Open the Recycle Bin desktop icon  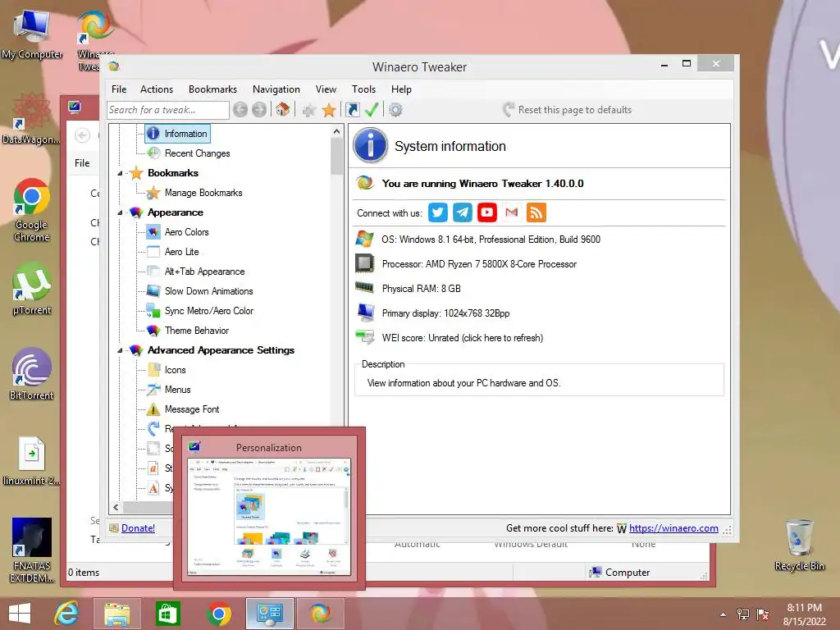pos(799,545)
